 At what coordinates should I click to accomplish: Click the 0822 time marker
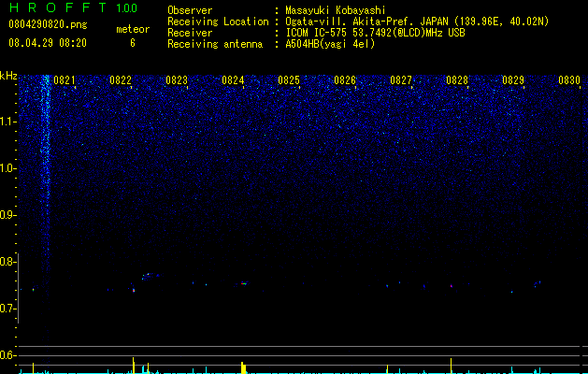tap(121, 80)
